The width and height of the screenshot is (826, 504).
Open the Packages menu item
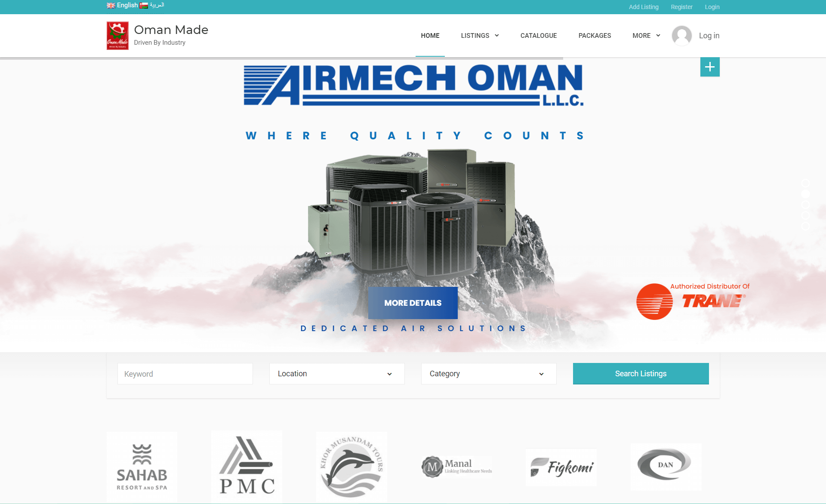click(x=595, y=36)
